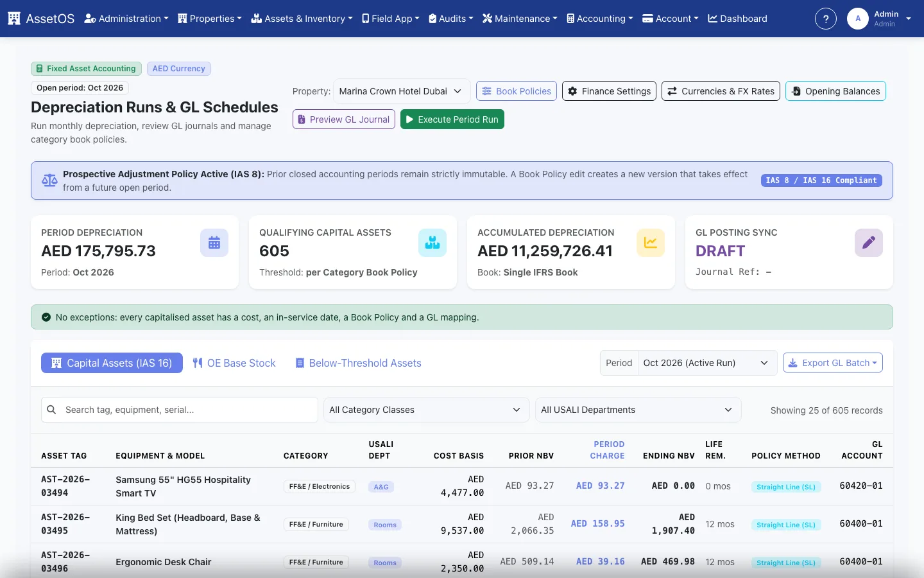Viewport: 924px width, 578px height.
Task: Click the AED Currency badge
Action: tap(179, 69)
